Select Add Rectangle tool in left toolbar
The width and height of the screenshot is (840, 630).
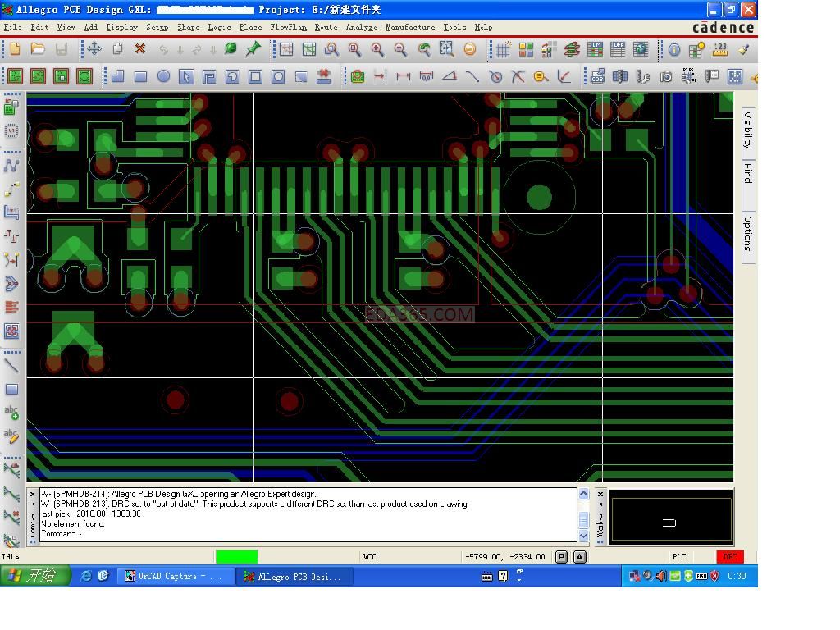tap(11, 390)
